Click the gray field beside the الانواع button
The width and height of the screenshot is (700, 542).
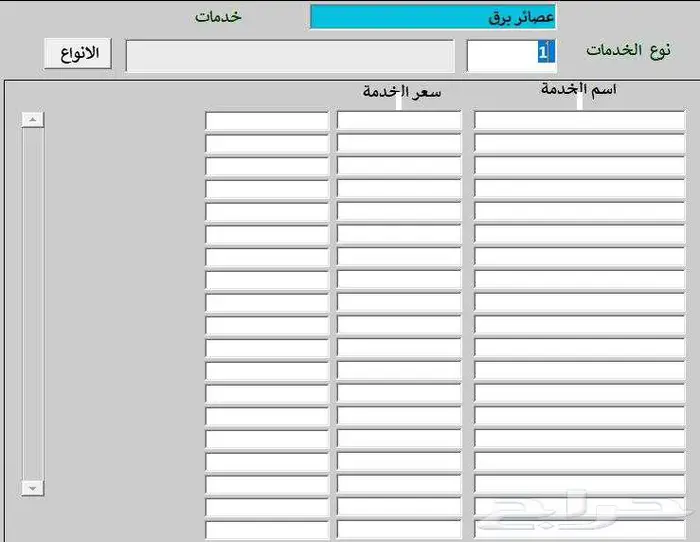[288, 56]
